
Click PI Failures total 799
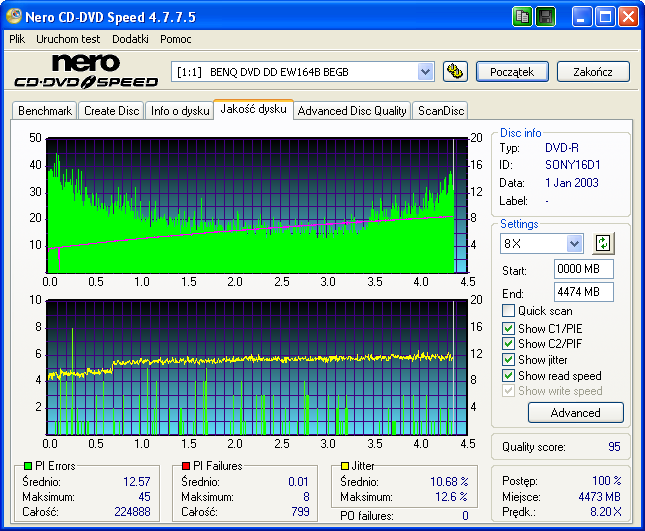click(300, 512)
